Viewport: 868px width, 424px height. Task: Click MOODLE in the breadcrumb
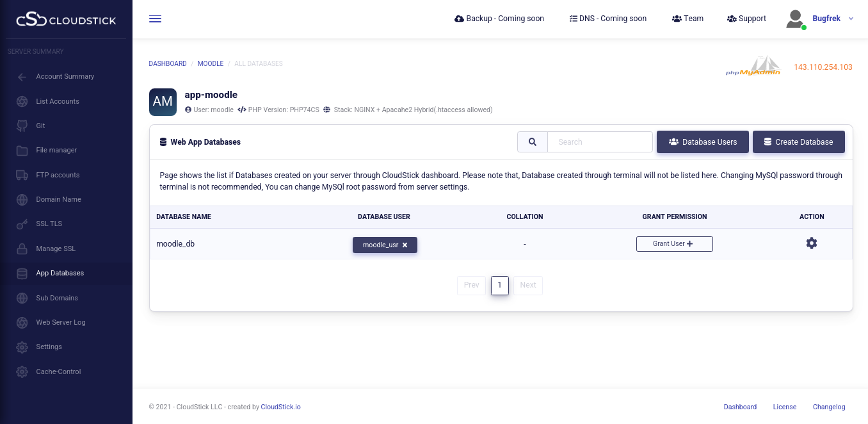pos(210,64)
